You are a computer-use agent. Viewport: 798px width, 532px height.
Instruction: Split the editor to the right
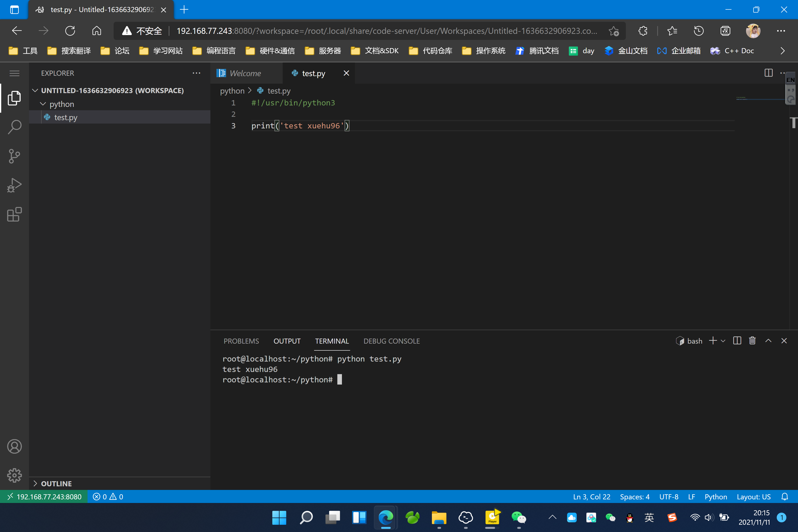[768, 73]
